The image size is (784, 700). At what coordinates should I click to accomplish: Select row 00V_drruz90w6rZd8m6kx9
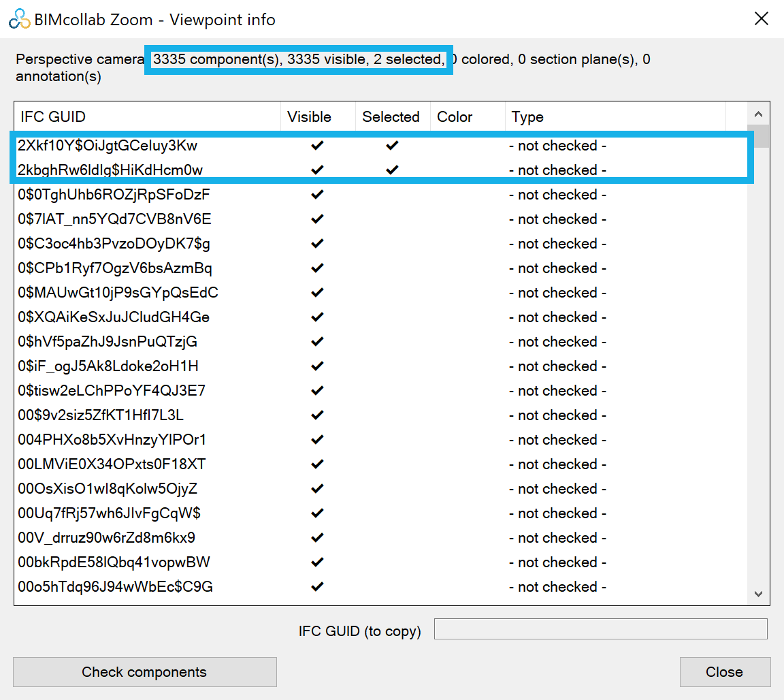[x=381, y=538]
